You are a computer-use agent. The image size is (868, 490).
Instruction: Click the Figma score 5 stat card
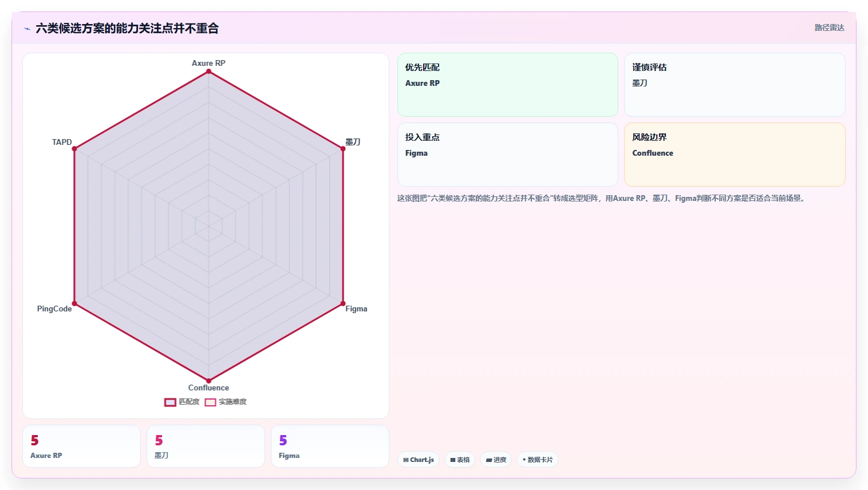point(330,446)
